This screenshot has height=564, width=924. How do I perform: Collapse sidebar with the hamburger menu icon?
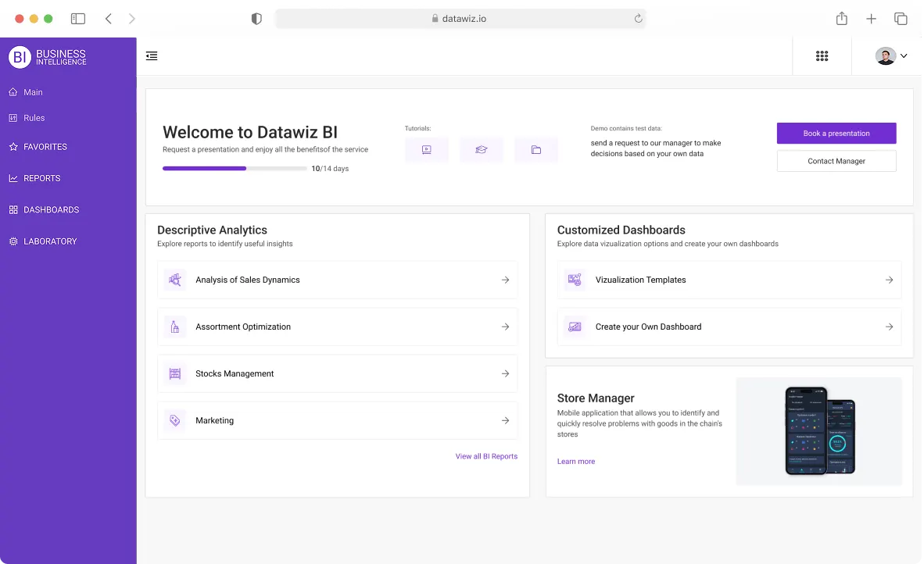tap(152, 56)
